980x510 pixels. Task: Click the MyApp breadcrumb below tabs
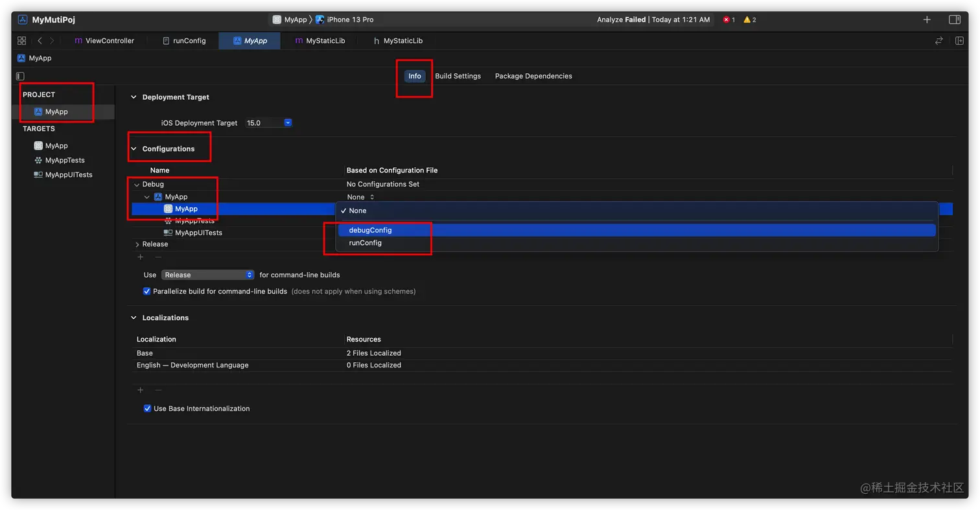[x=34, y=58]
